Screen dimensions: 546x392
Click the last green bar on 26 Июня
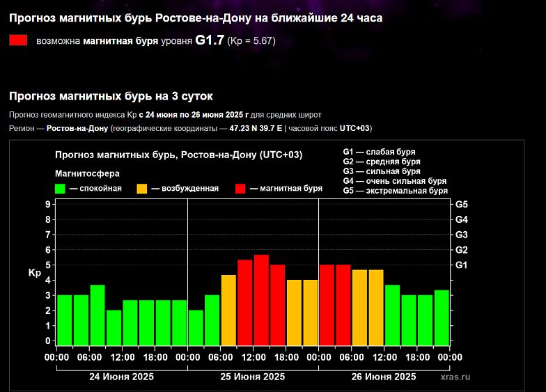click(x=442, y=317)
